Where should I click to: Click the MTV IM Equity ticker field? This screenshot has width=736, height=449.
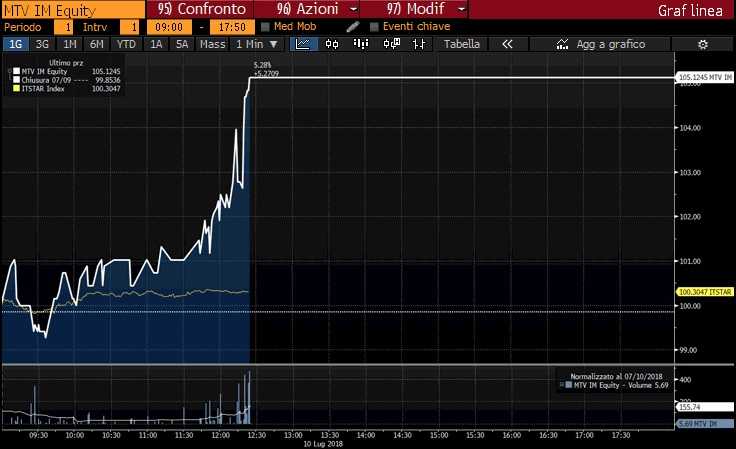tap(73, 10)
